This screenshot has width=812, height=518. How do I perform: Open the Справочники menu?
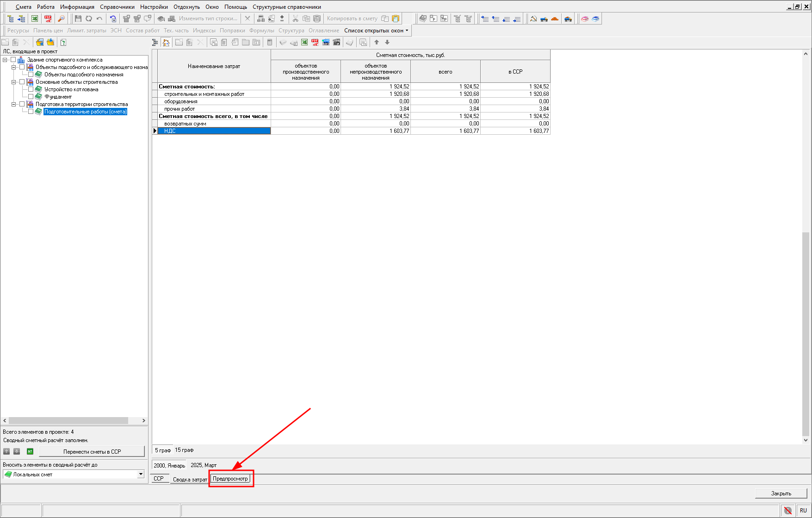(117, 7)
